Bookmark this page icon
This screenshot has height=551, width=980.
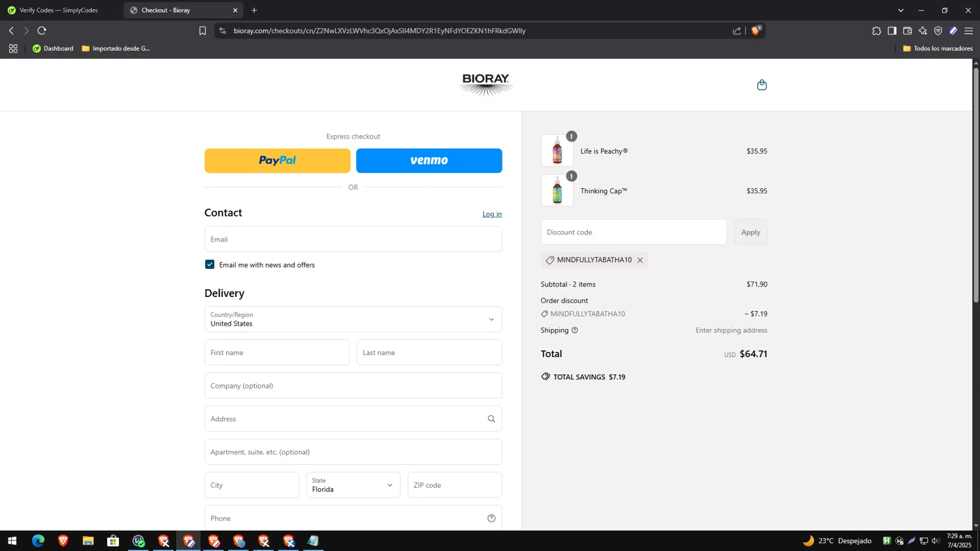[x=203, y=31]
